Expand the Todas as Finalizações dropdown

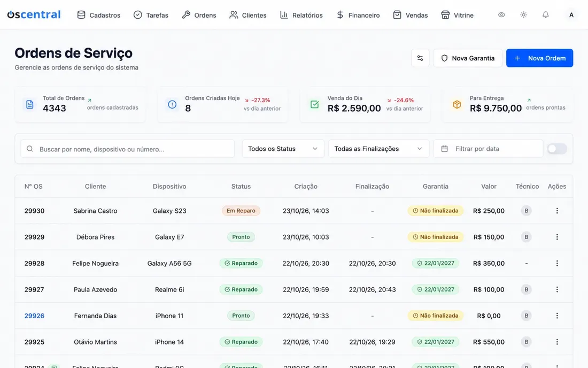pos(379,149)
